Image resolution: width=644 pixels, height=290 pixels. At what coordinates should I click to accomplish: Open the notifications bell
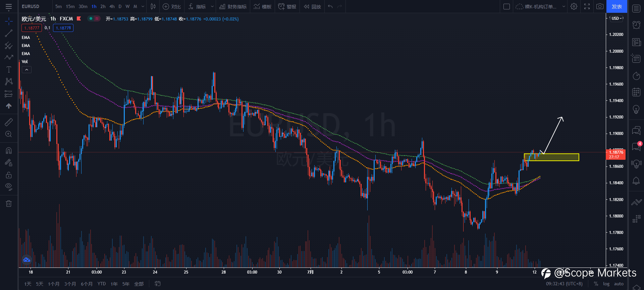click(636, 181)
